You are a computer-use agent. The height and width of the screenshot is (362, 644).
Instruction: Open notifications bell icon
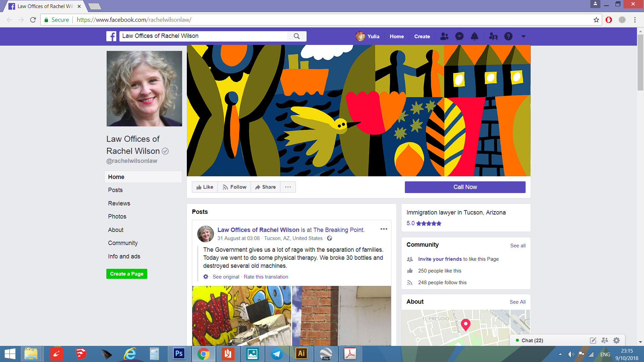[x=474, y=36]
